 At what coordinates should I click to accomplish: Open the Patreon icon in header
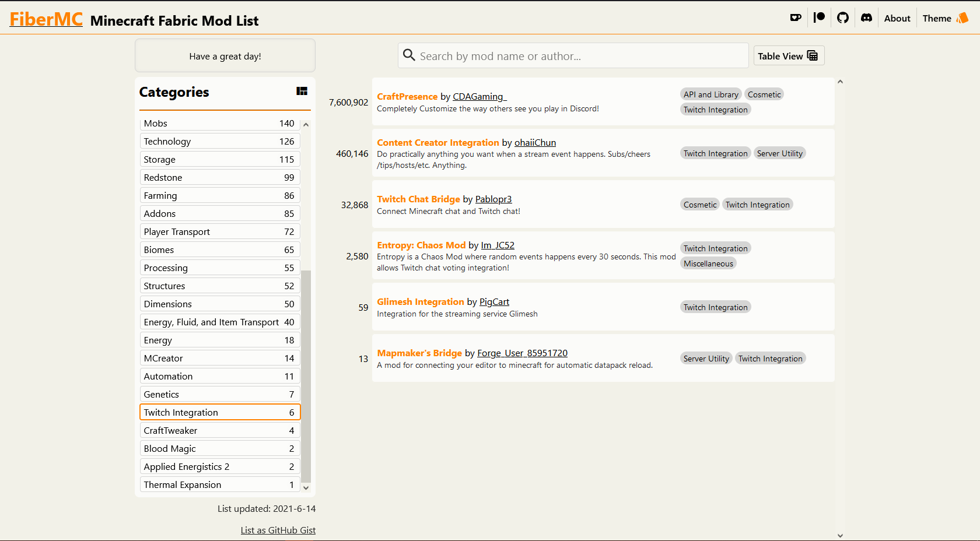[819, 18]
